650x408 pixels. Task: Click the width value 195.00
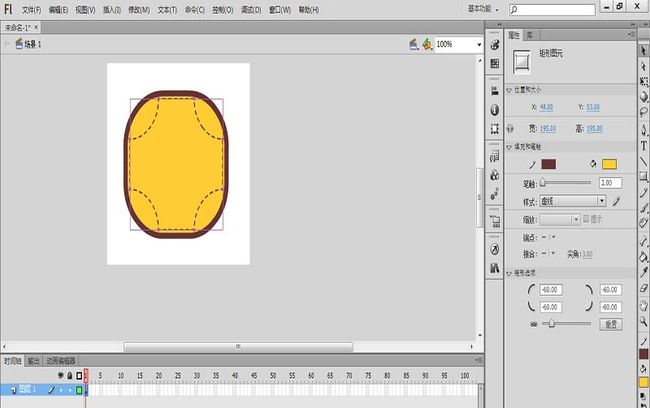pyautogui.click(x=548, y=129)
